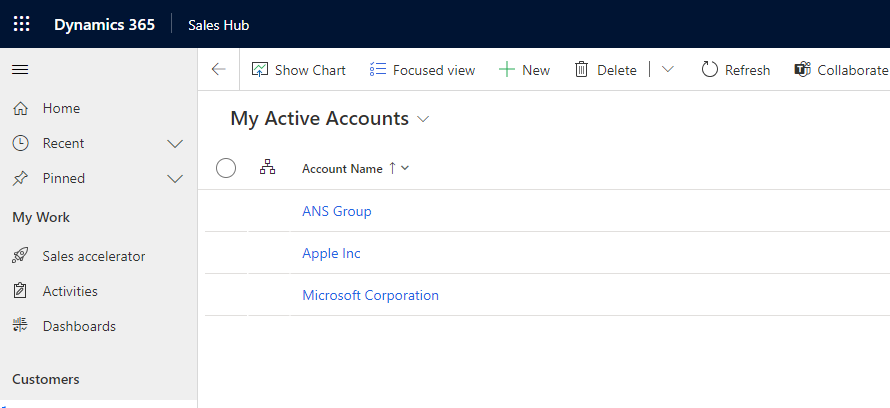Expand the Pinned section chevron
Screen dimensions: 890x408
175,179
